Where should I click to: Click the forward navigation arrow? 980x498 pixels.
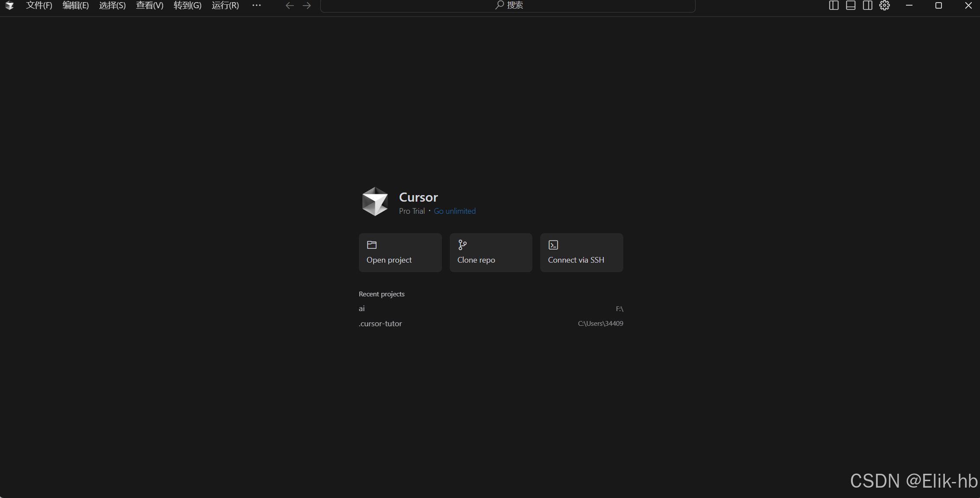point(307,6)
